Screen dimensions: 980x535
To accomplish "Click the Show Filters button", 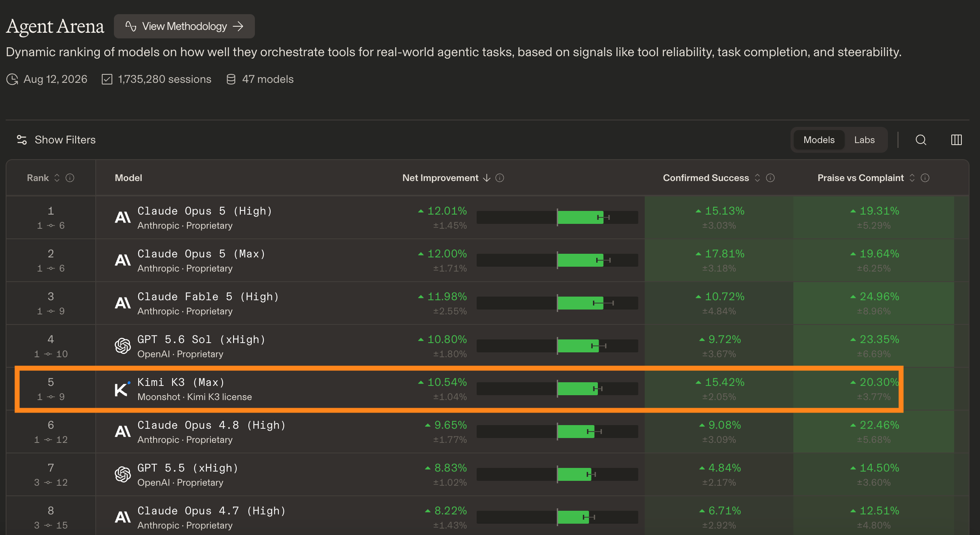I will point(56,140).
